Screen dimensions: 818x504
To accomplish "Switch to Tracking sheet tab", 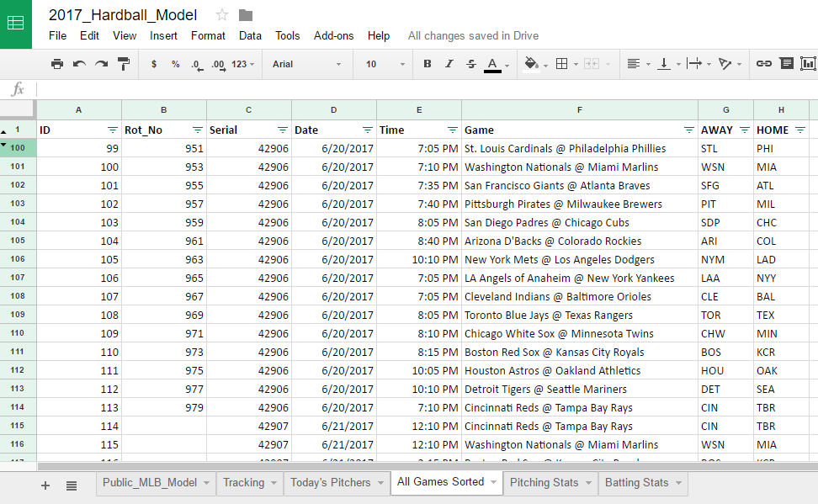I will tap(249, 483).
